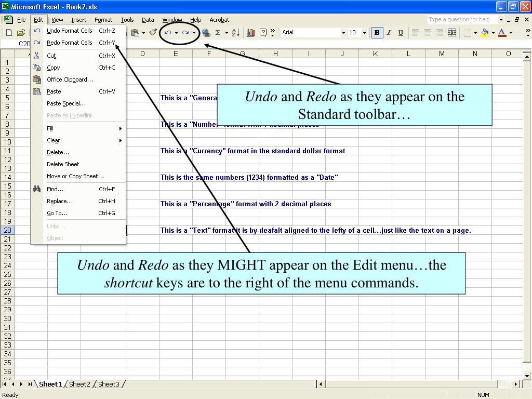The width and height of the screenshot is (532, 399).
Task: Select Cut in the Edit menu
Action: click(78, 56)
